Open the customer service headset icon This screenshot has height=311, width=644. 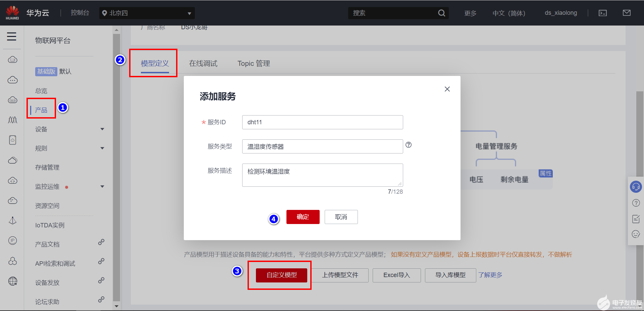coord(636,186)
